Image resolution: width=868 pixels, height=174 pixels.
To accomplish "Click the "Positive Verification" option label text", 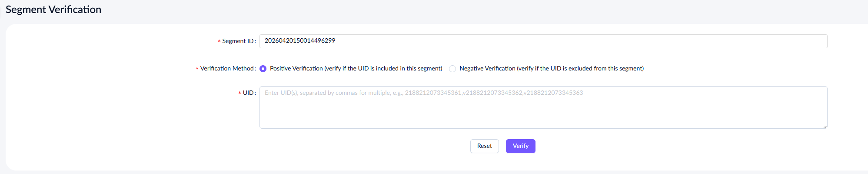I will [x=296, y=69].
